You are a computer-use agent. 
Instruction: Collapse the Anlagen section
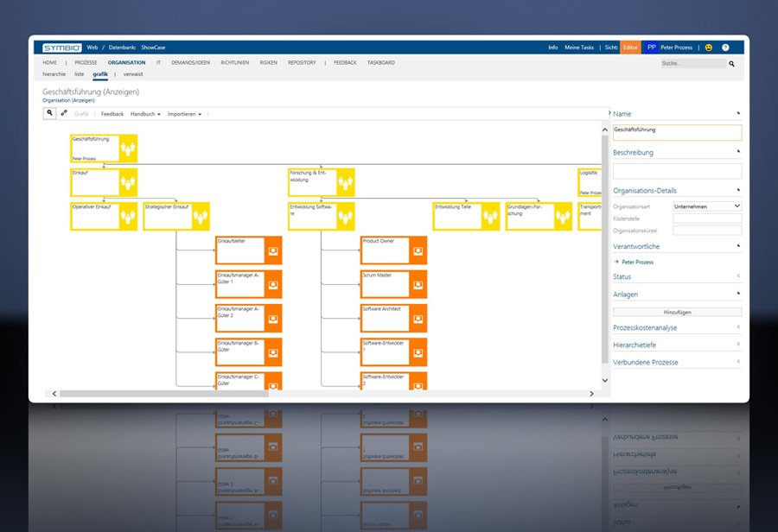pyautogui.click(x=738, y=294)
